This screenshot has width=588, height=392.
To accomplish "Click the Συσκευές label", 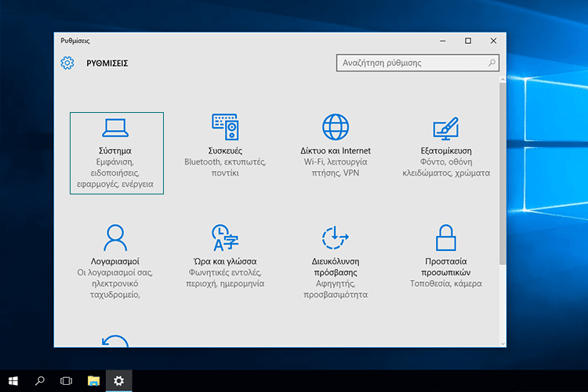I will [x=225, y=151].
